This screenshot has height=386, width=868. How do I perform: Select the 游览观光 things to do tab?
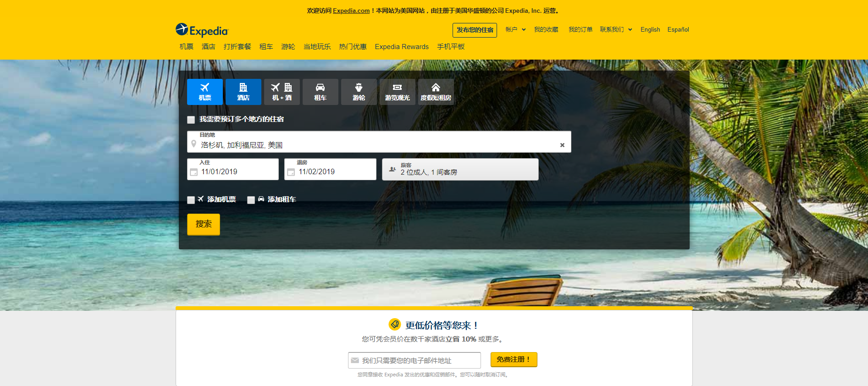coord(398,92)
